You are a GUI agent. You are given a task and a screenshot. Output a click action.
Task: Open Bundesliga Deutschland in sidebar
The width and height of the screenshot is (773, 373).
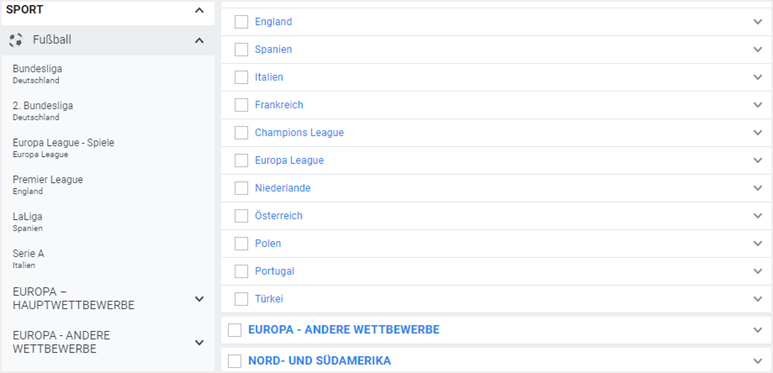coord(37,74)
